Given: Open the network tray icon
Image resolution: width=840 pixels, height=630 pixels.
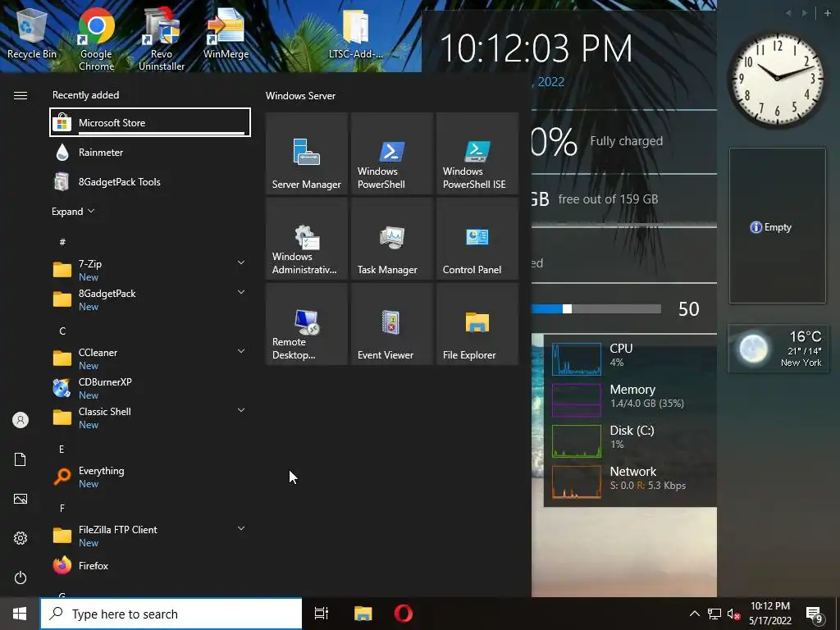Looking at the screenshot, I should (x=714, y=614).
